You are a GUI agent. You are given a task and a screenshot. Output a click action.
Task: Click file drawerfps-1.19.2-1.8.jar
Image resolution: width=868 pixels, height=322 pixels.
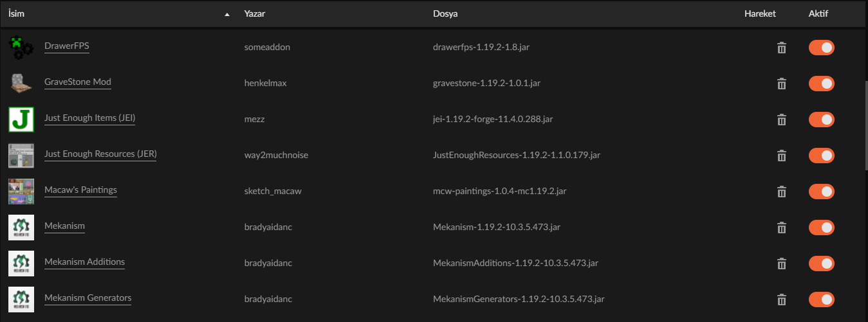click(x=481, y=48)
